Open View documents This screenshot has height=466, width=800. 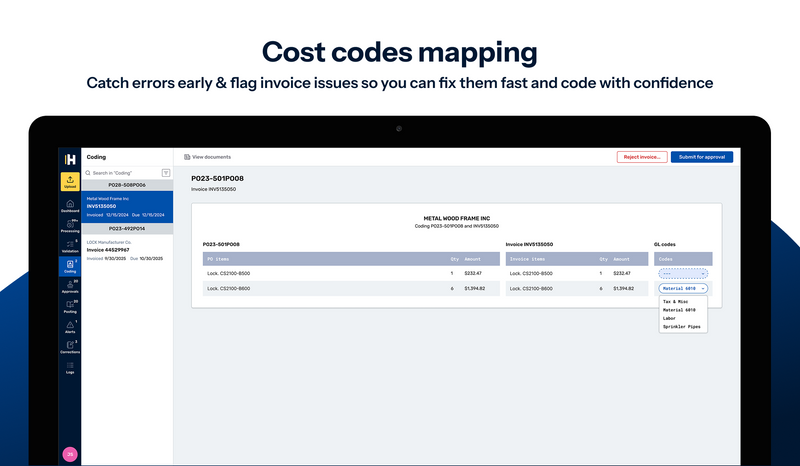[x=208, y=157]
